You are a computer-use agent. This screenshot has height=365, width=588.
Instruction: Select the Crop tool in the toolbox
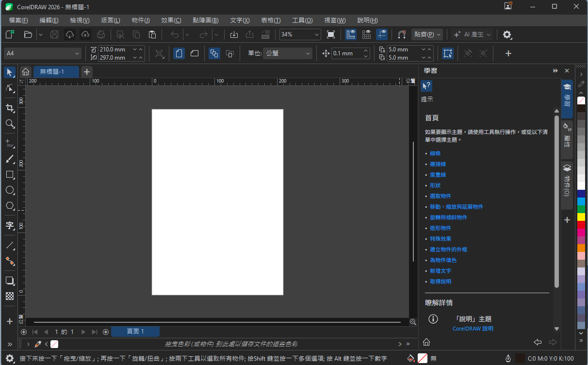coord(10,108)
